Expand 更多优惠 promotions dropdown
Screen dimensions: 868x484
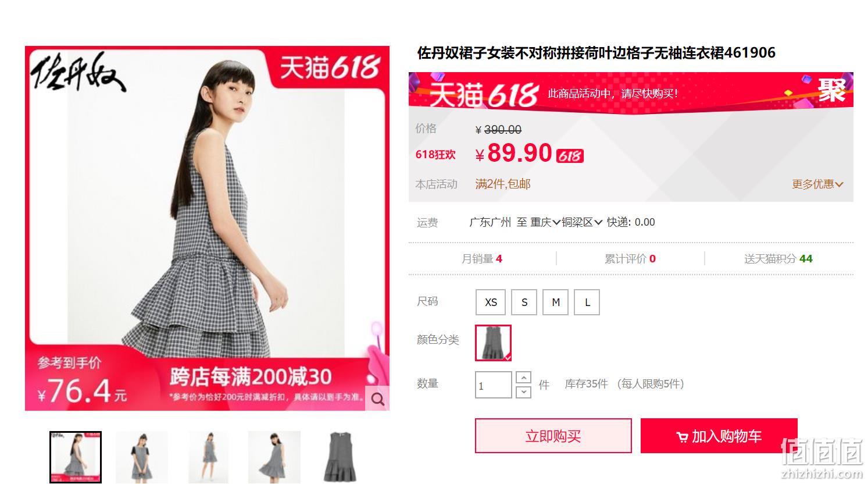[x=817, y=184]
